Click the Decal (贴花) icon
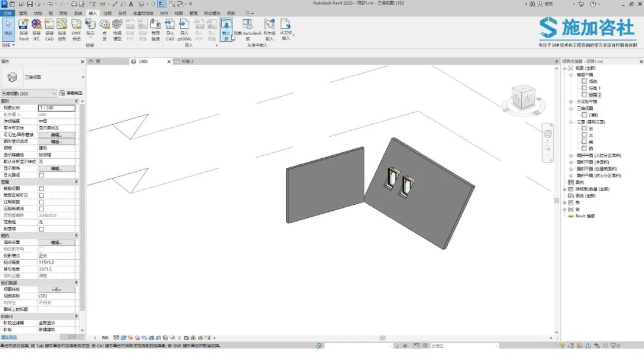Viewport: 644px width, 363px height. coord(91,28)
